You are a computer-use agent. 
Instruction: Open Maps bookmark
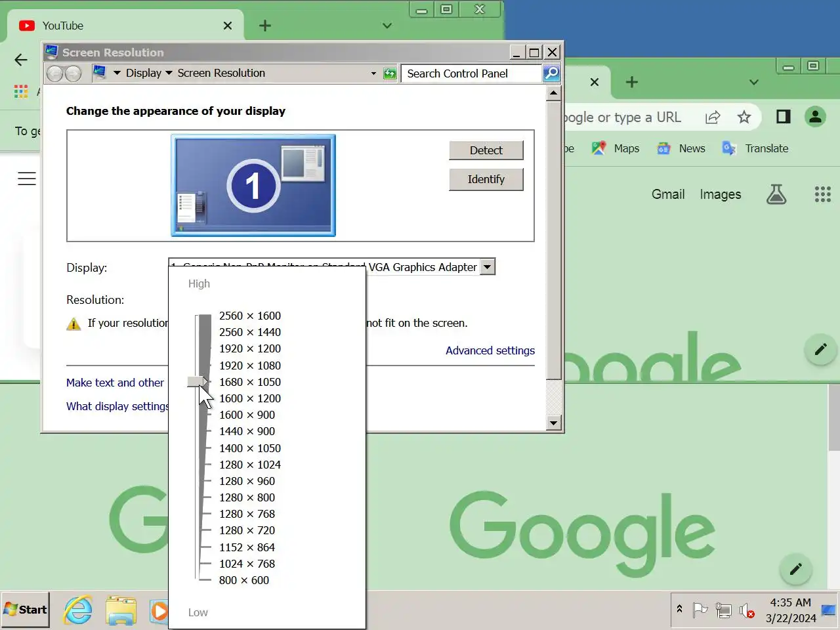point(615,148)
